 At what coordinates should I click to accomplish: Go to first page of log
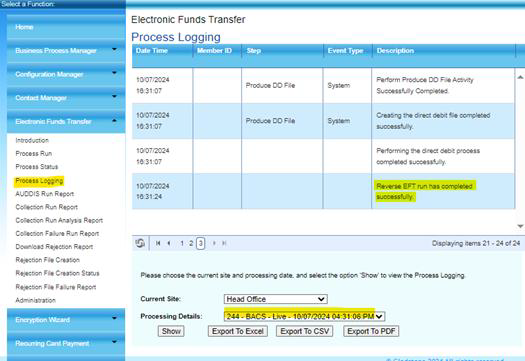tap(158, 243)
